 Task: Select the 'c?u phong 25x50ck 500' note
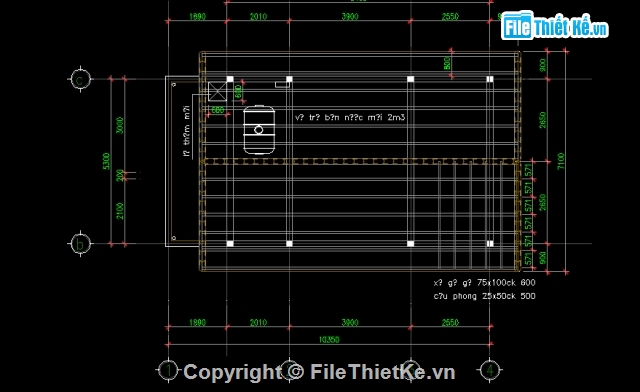click(x=484, y=296)
